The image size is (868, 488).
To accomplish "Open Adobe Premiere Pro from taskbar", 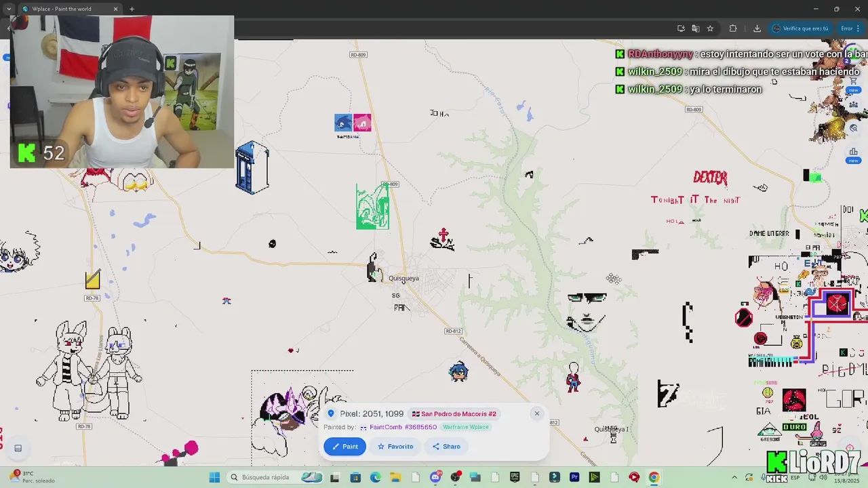I will pos(574,477).
